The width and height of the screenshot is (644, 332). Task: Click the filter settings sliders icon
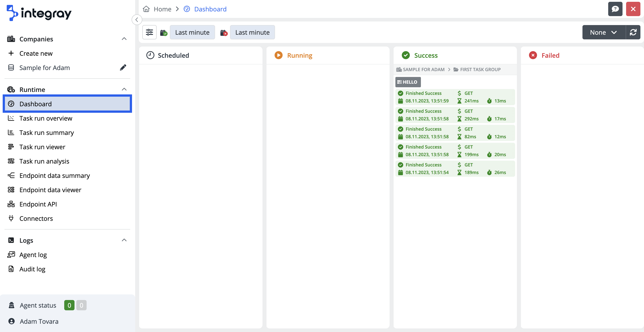[x=149, y=32]
